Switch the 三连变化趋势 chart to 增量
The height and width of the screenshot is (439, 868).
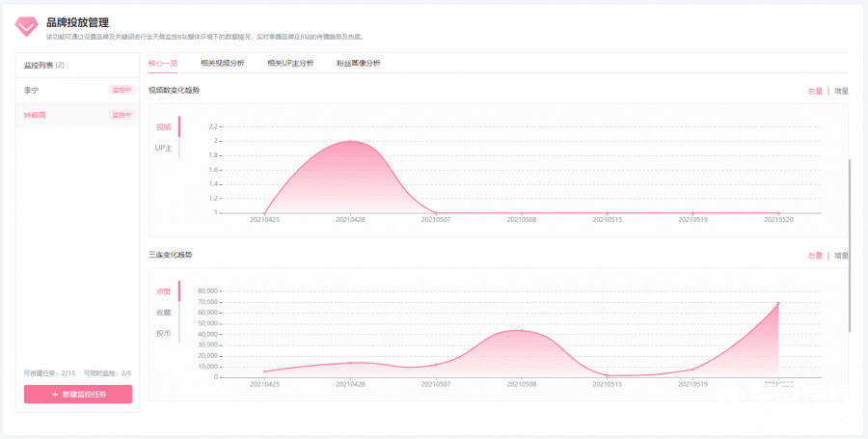point(841,256)
